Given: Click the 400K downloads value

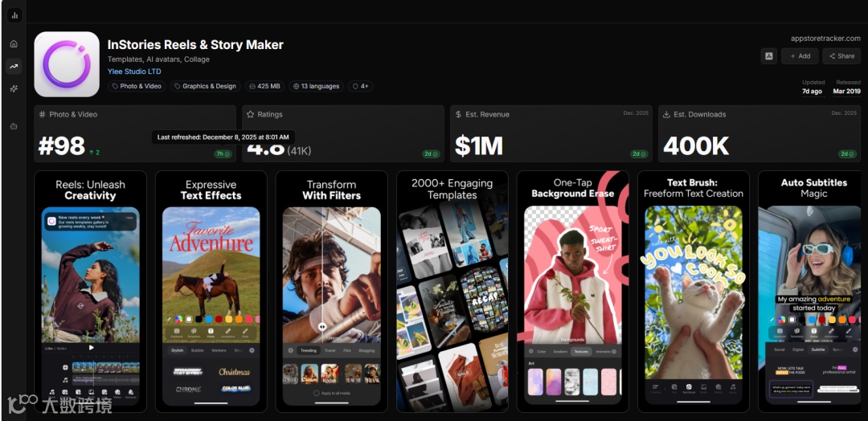Looking at the screenshot, I should pos(696,146).
